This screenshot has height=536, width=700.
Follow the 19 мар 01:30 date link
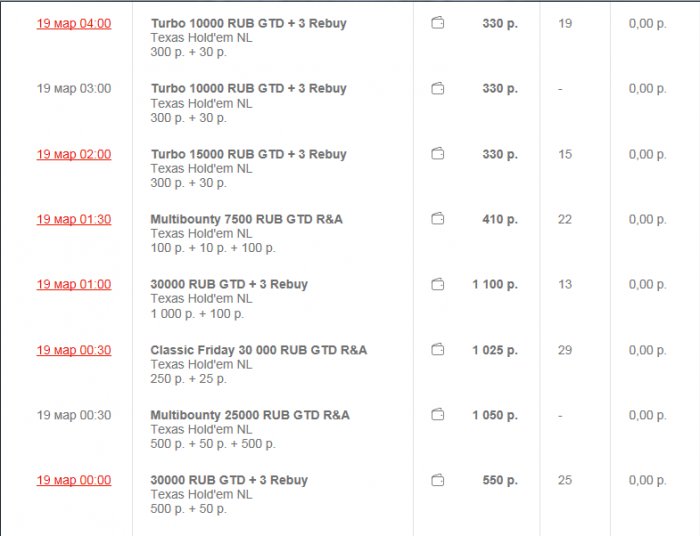click(x=74, y=219)
